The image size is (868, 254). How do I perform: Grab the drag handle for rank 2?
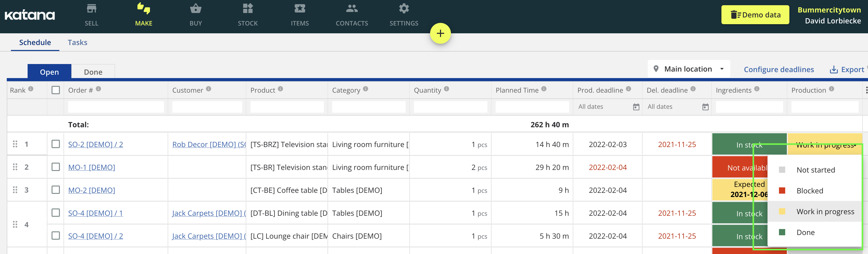(x=15, y=167)
